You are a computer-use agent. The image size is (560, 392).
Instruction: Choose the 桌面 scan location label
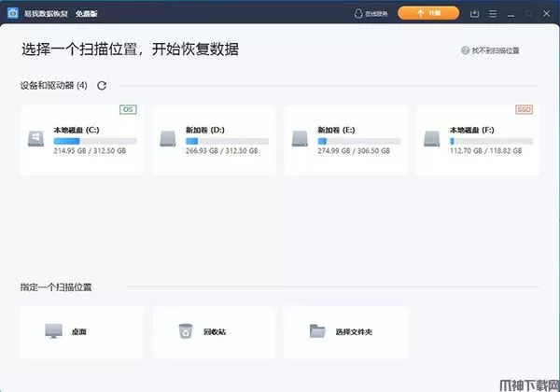pyautogui.click(x=79, y=332)
